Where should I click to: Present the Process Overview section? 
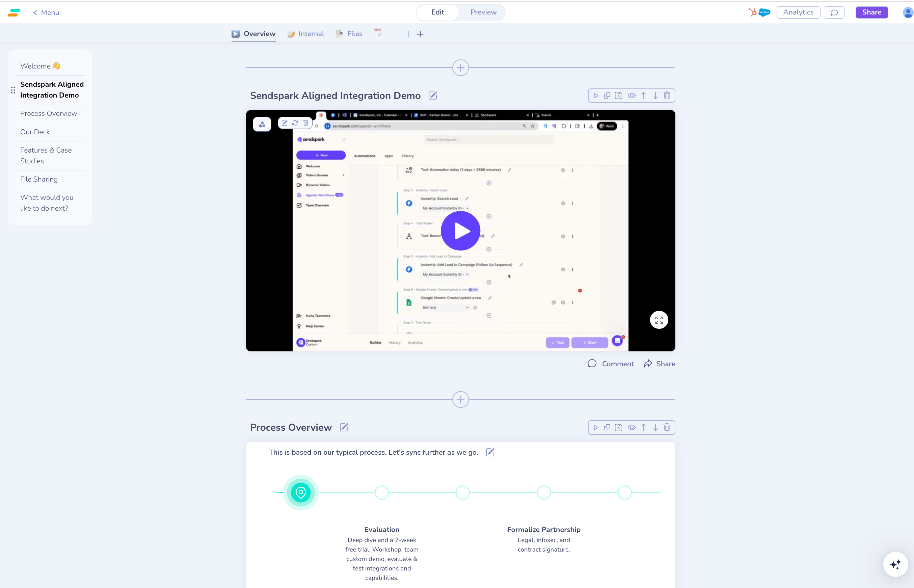point(596,427)
